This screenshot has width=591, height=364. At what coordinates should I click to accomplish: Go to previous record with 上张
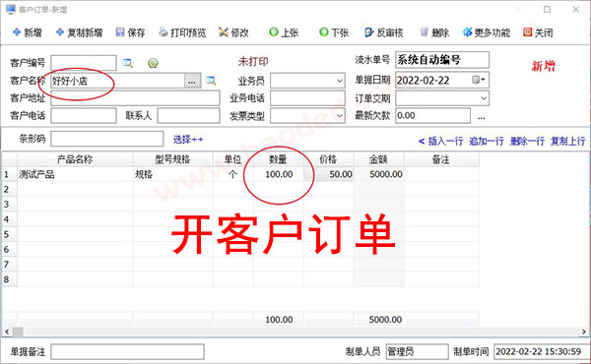pos(285,32)
